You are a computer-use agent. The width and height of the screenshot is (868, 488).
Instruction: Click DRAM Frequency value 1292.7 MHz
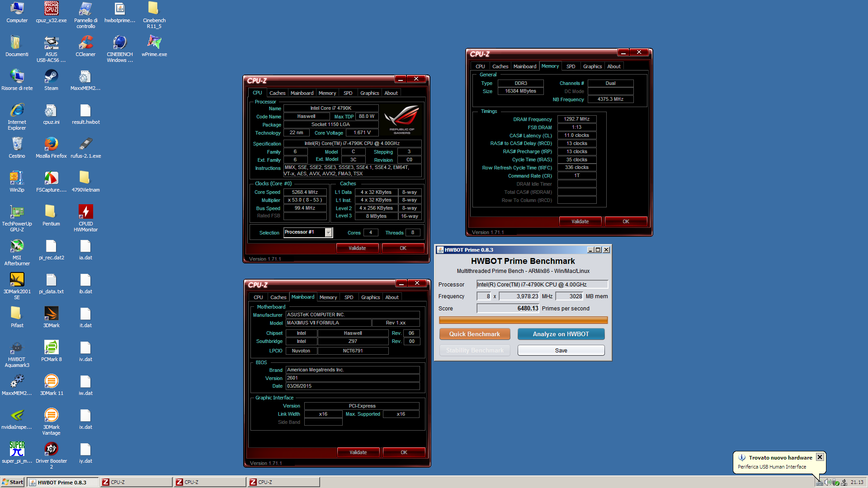[576, 119]
